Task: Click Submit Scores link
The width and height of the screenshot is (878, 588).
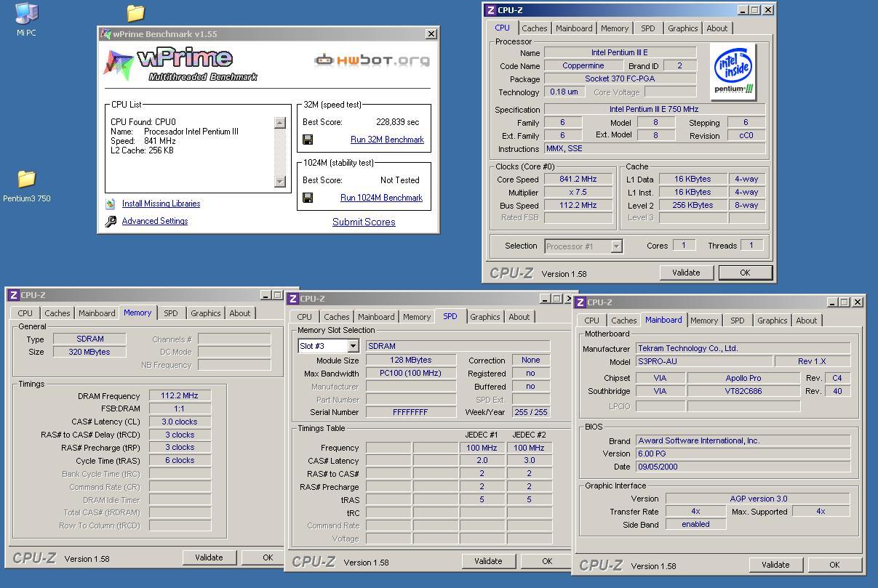Action: [364, 222]
